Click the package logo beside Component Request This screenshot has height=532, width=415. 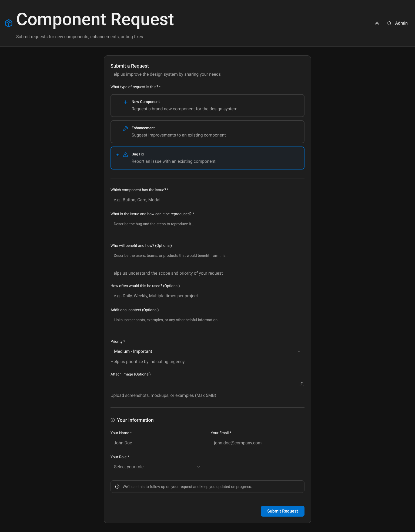pos(9,23)
